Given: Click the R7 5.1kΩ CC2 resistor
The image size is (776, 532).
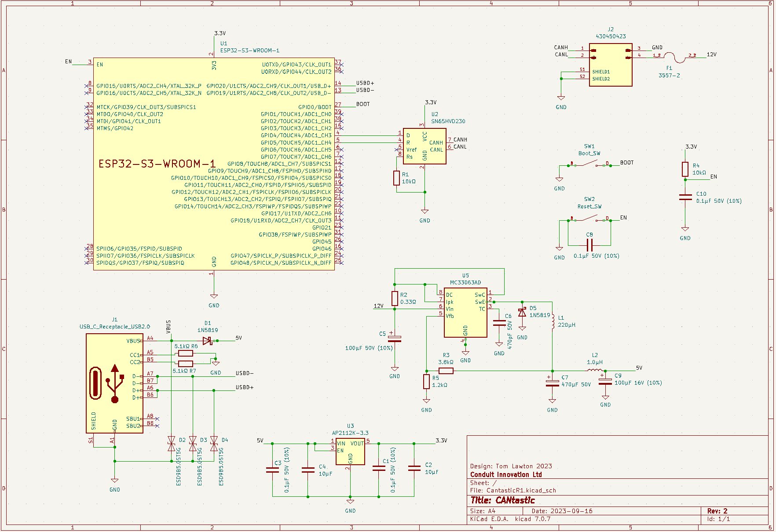Looking at the screenshot, I should click(x=186, y=364).
